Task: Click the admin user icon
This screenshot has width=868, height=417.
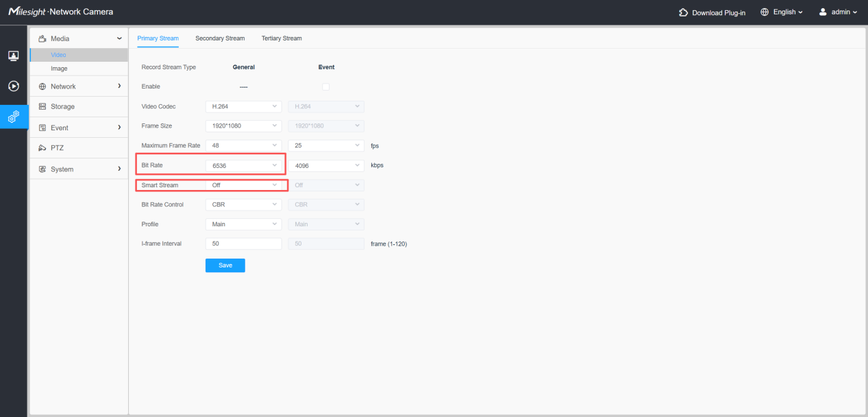Action: 823,12
